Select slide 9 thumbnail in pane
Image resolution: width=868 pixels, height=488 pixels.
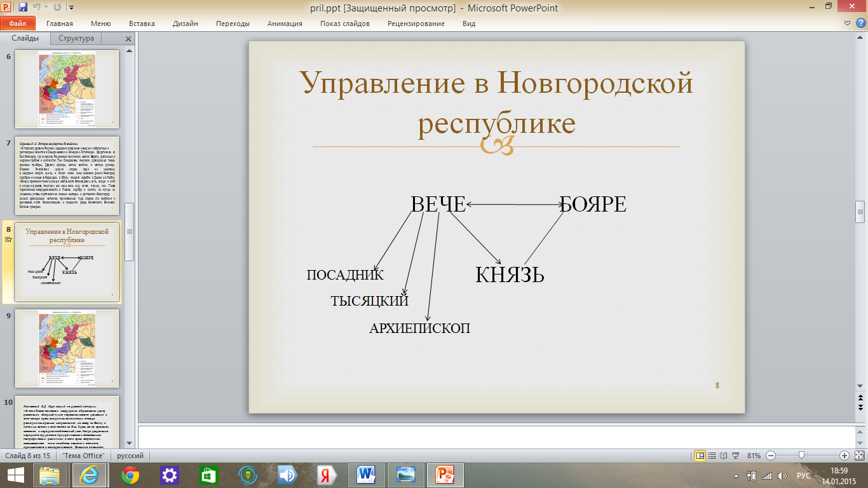click(67, 348)
